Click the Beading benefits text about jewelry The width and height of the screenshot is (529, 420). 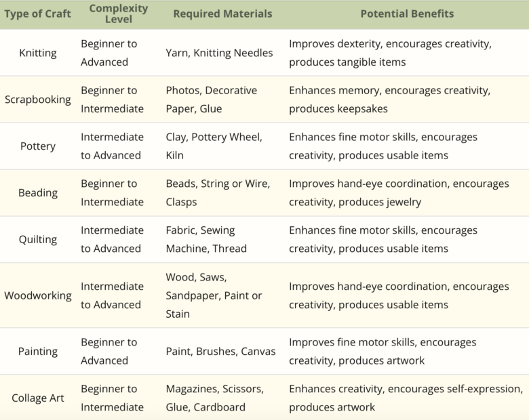pyautogui.click(x=399, y=193)
